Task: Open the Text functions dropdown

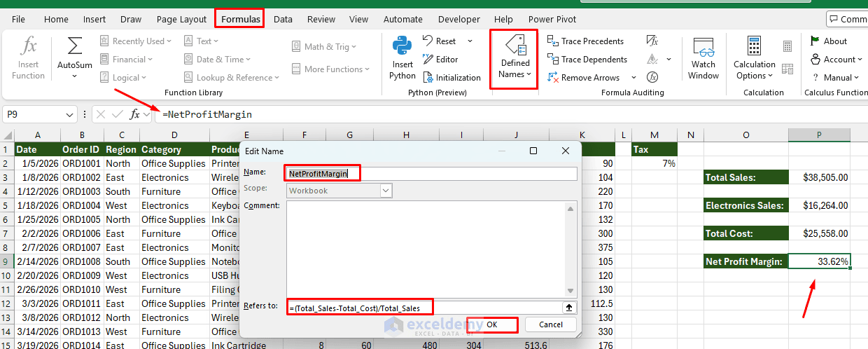Action: (x=202, y=41)
